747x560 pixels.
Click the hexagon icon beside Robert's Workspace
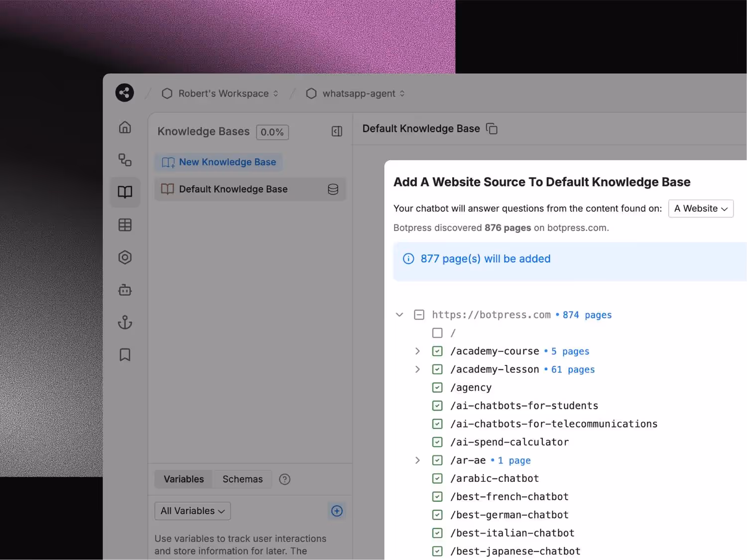(167, 94)
